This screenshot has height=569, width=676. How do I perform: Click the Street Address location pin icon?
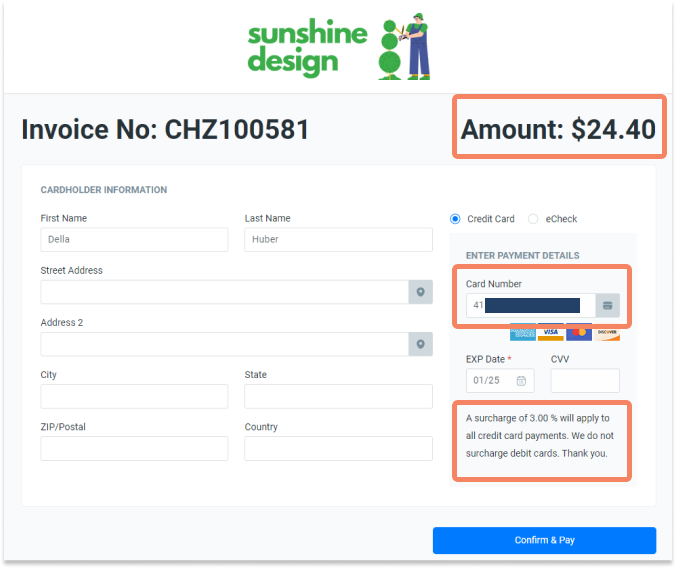(420, 292)
